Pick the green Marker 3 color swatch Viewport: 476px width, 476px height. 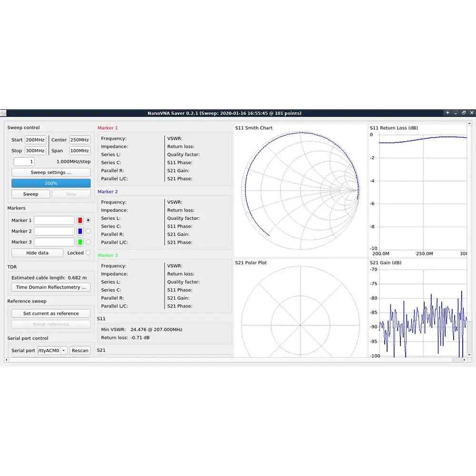click(80, 242)
